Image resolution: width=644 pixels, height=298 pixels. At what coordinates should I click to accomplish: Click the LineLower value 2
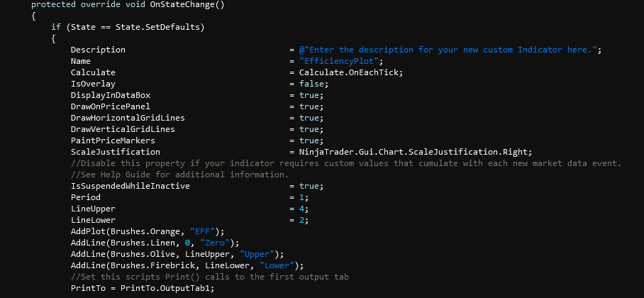[301, 220]
